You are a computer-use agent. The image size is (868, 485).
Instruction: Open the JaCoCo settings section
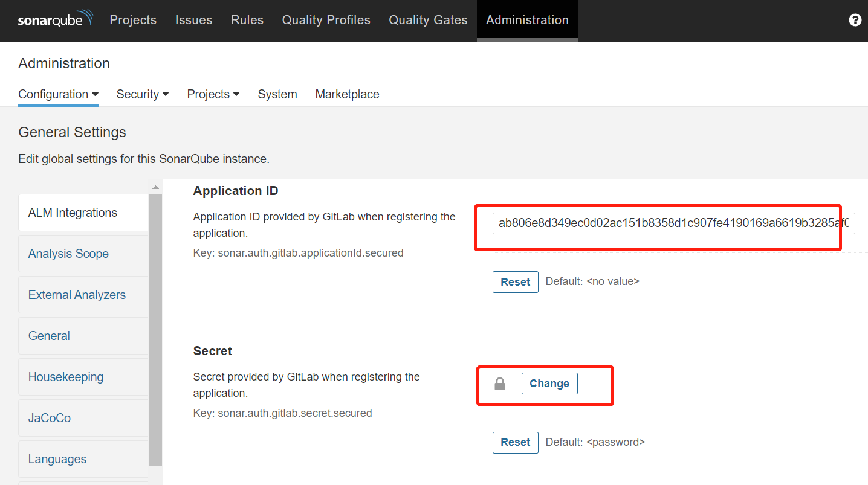tap(50, 417)
